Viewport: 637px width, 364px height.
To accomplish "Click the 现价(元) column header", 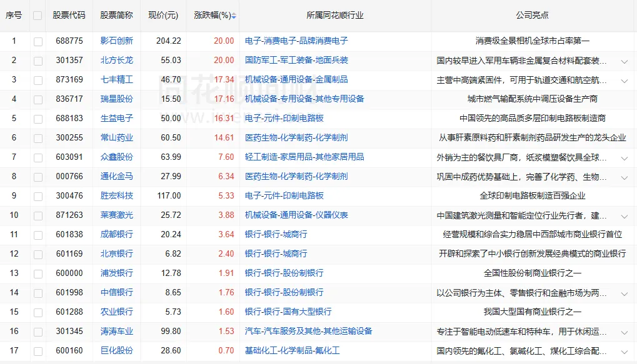I will coord(163,16).
